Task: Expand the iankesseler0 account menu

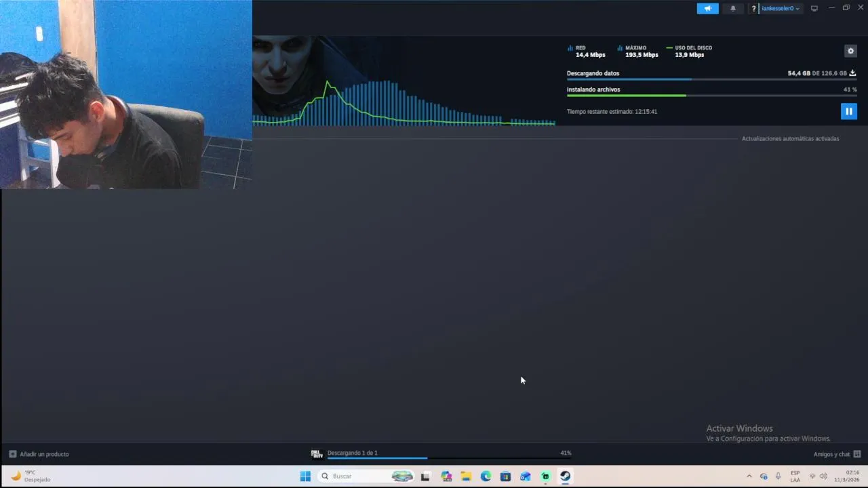Action: 781,9
